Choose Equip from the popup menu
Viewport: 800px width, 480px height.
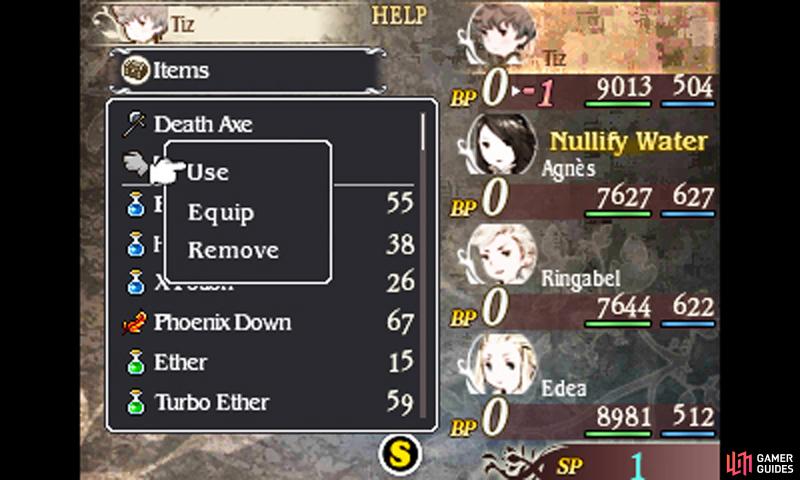coord(220,213)
